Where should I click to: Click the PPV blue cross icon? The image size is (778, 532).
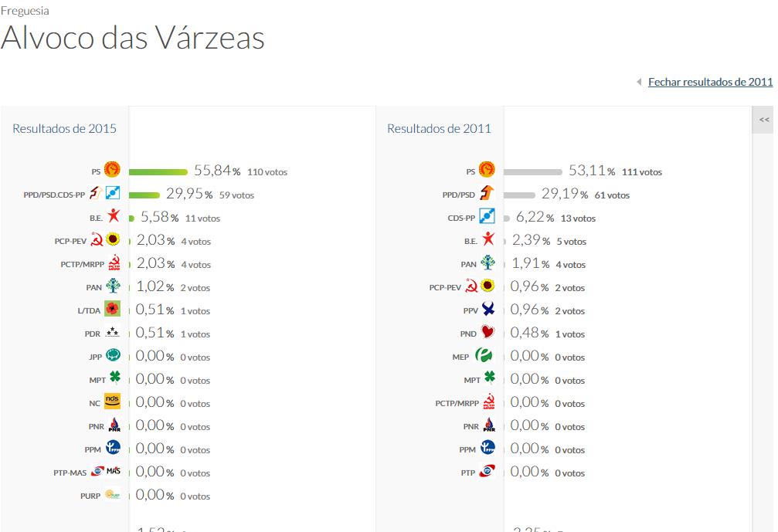coord(488,310)
